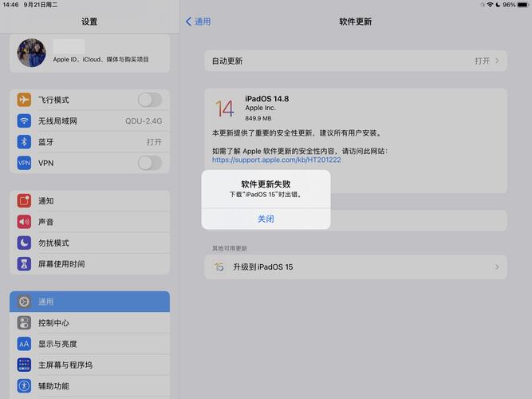Tap the iPadOS 14 logo icon
This screenshot has width=532, height=399.
225,109
